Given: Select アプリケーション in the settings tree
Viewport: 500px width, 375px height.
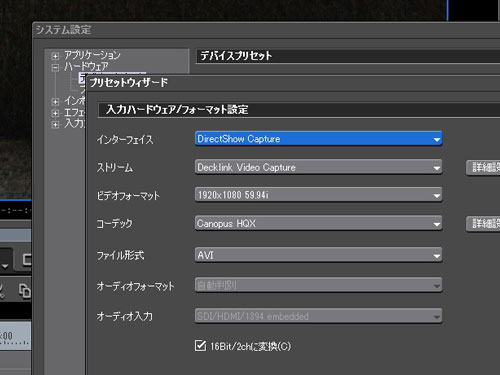Looking at the screenshot, I should pos(92,55).
